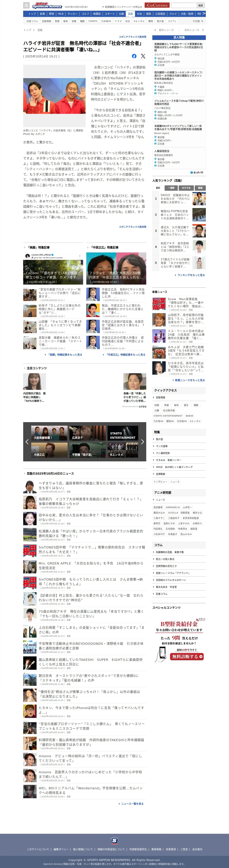Click 我が道 in 特集 list
Viewport: 229px width, 868px height.
tap(159, 439)
